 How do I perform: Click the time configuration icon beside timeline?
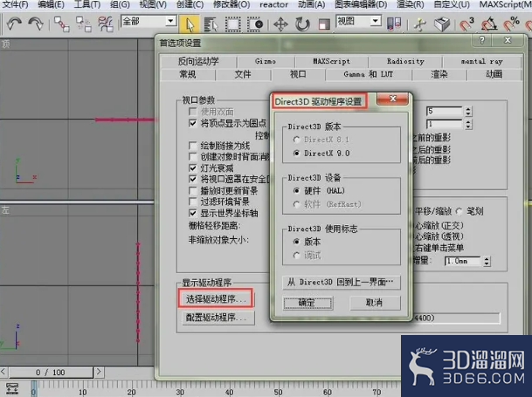pyautogui.click(x=12, y=388)
